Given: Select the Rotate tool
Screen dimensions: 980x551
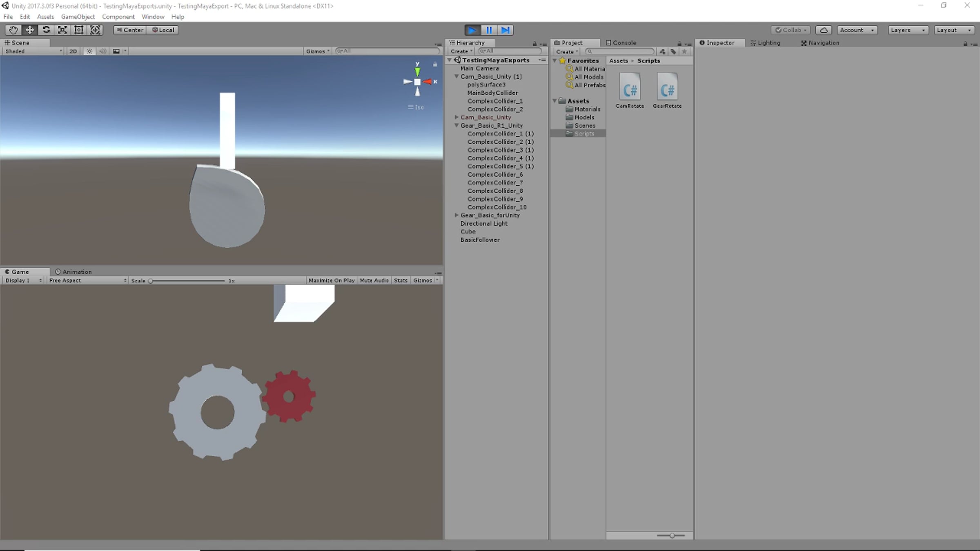Looking at the screenshot, I should coord(46,30).
